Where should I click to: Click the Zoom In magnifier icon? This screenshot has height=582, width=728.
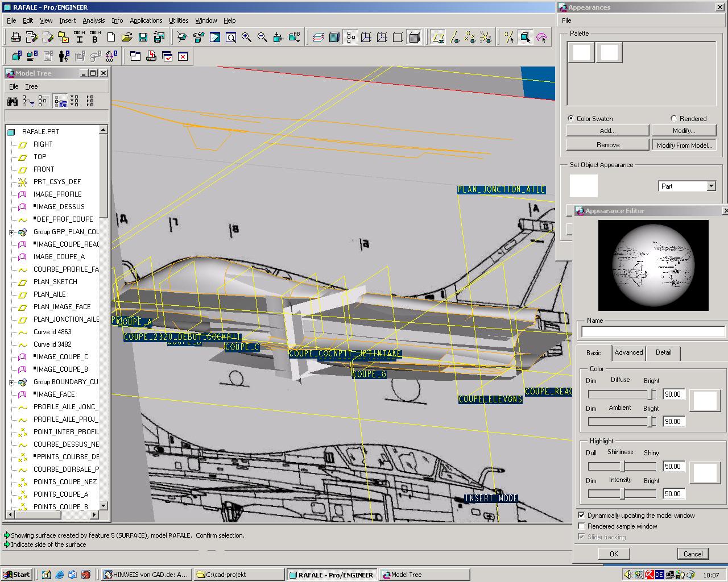[x=246, y=38]
